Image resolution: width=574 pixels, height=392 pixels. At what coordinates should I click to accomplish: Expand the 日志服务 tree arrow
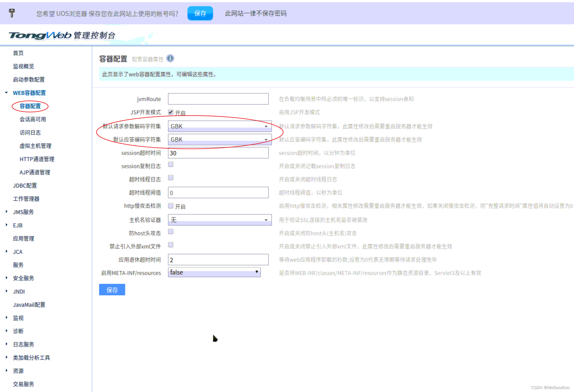6,344
